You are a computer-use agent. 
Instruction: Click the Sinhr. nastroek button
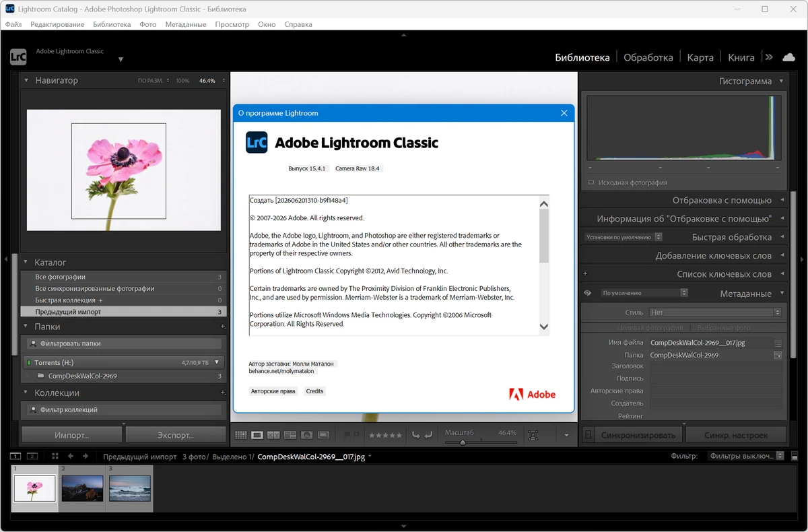coord(735,435)
